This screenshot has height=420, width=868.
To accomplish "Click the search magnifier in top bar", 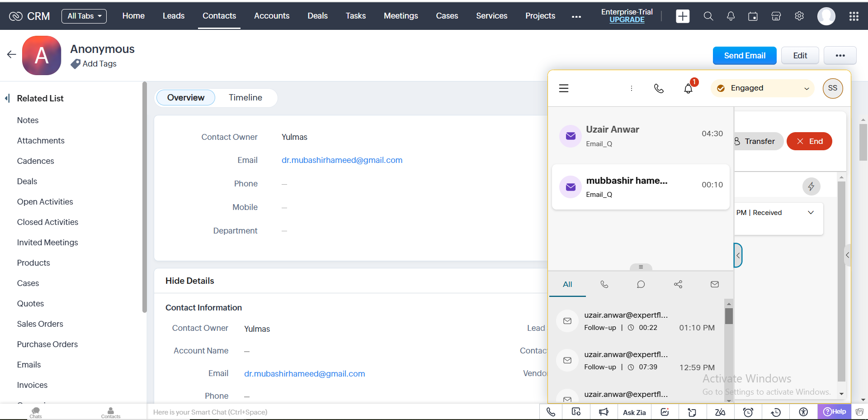I will click(708, 16).
